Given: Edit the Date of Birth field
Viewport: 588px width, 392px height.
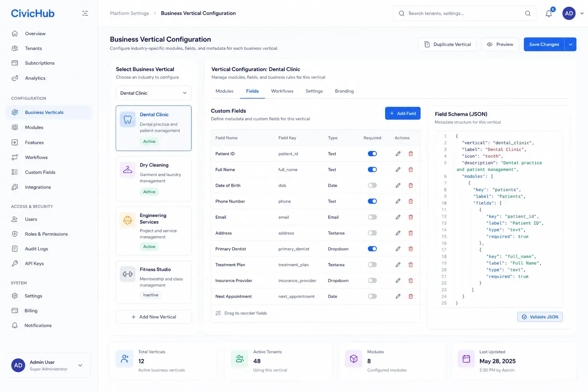Looking at the screenshot, I should coord(398,185).
